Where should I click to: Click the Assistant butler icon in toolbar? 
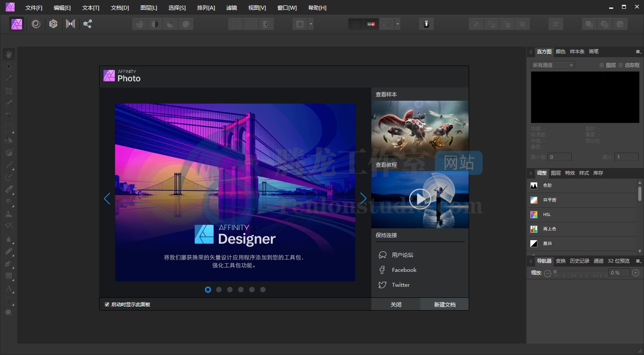[x=426, y=24]
